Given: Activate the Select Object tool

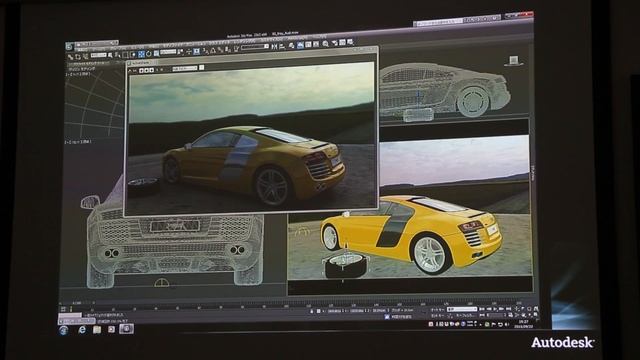Looking at the screenshot, I should pyautogui.click(x=110, y=55).
